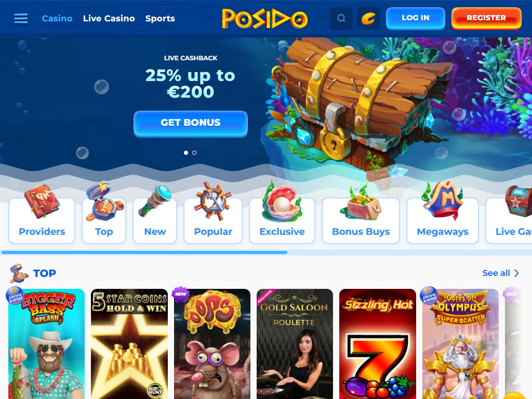Viewport: 532px width, 399px height.
Task: Go to Live Casino tab
Action: (x=109, y=18)
